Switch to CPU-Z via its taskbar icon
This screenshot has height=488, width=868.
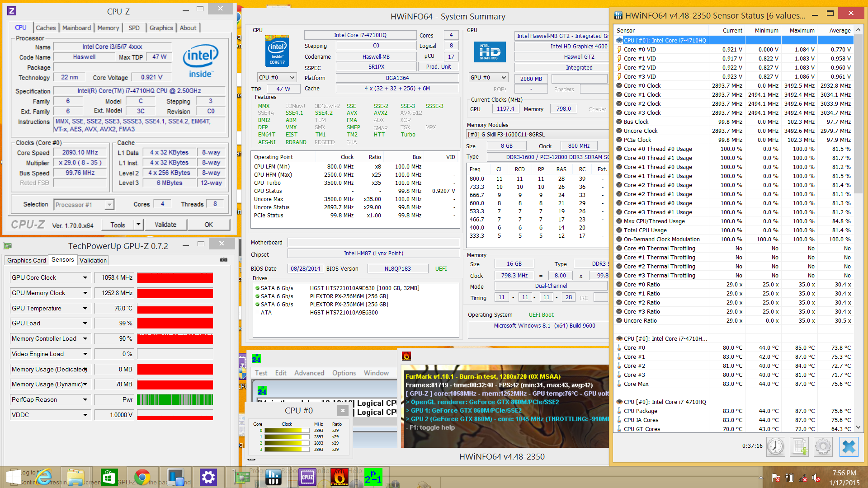click(x=307, y=477)
